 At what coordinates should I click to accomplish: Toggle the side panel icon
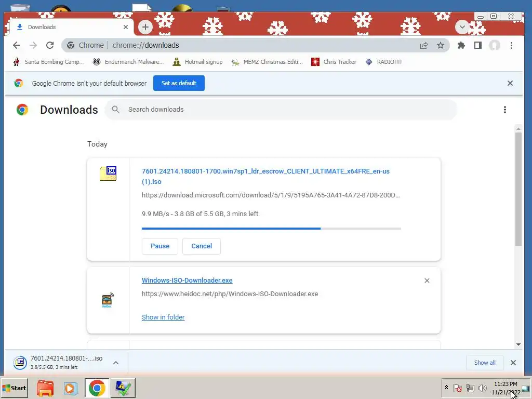point(478,46)
